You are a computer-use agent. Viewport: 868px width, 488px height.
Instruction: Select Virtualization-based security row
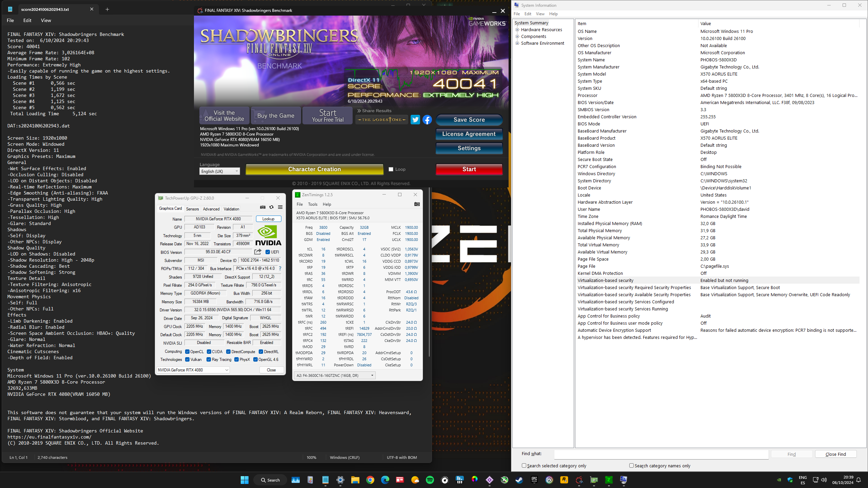coord(718,280)
